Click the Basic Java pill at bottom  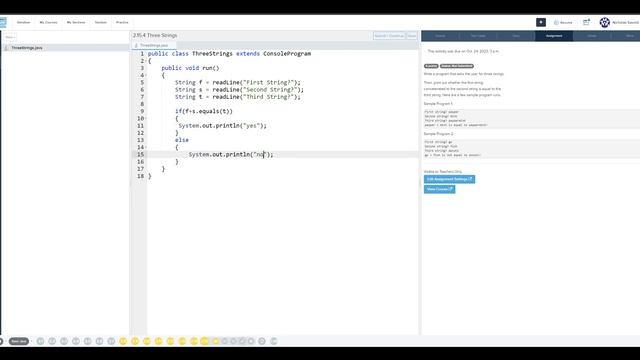click(x=19, y=341)
